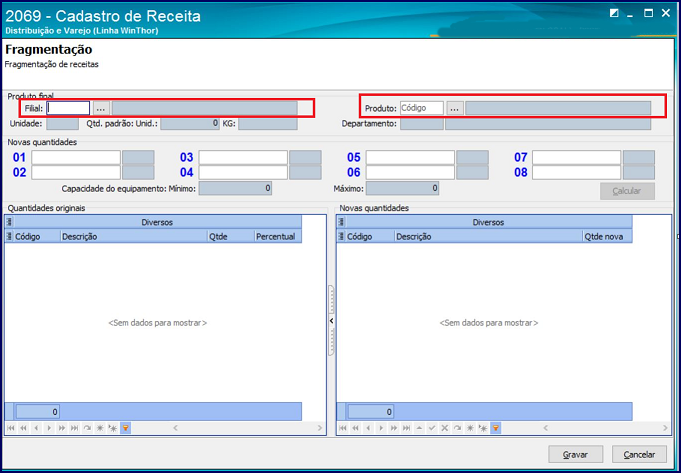
Task: Jump to next page in Novas quantidades navigator
Action: tap(393, 428)
